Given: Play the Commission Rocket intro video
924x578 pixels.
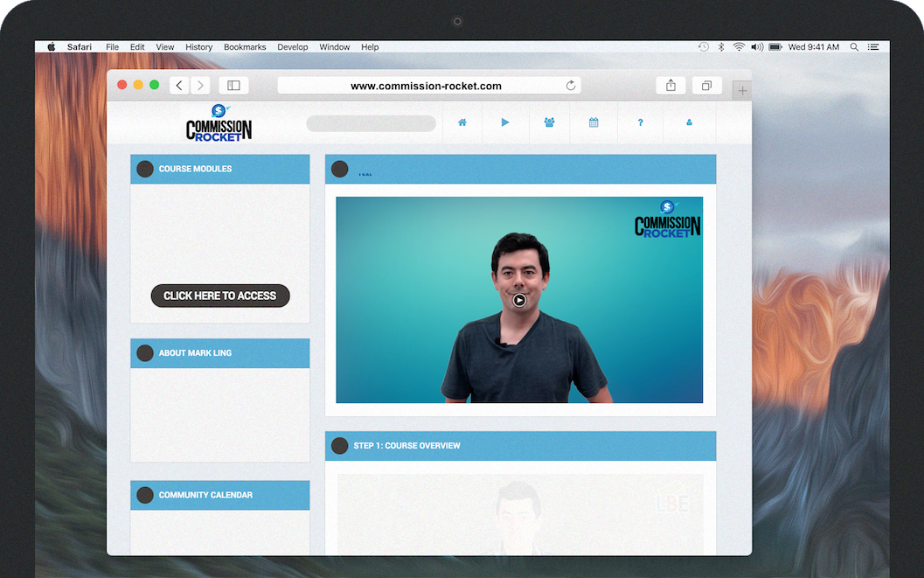Looking at the screenshot, I should 519,301.
